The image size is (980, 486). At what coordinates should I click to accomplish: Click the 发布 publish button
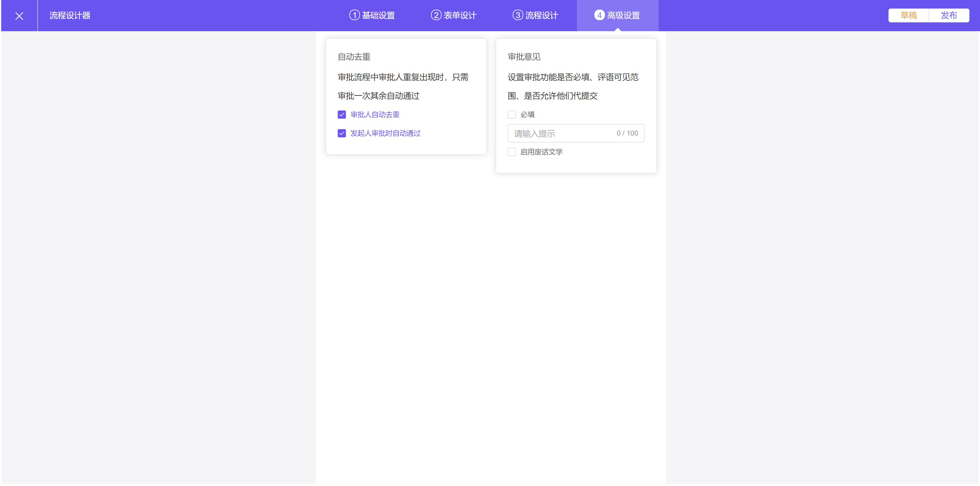click(949, 15)
